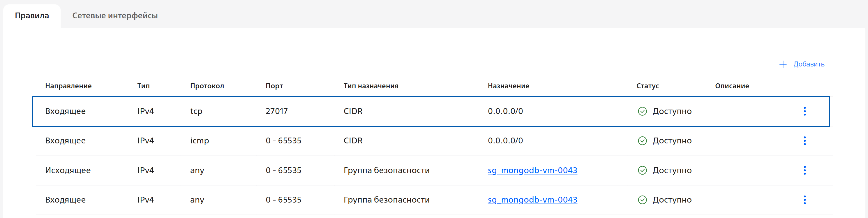Image resolution: width=868 pixels, height=218 pixels.
Task: Click green status checkmark of icmp rule
Action: tap(642, 141)
